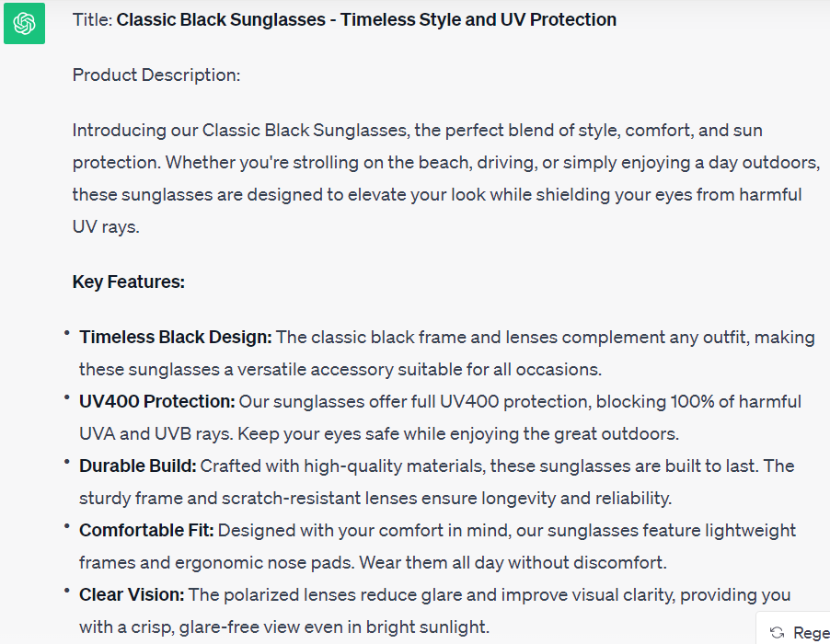
Task: Click the bullet dot before UV400 Protection
Action: 67,397
